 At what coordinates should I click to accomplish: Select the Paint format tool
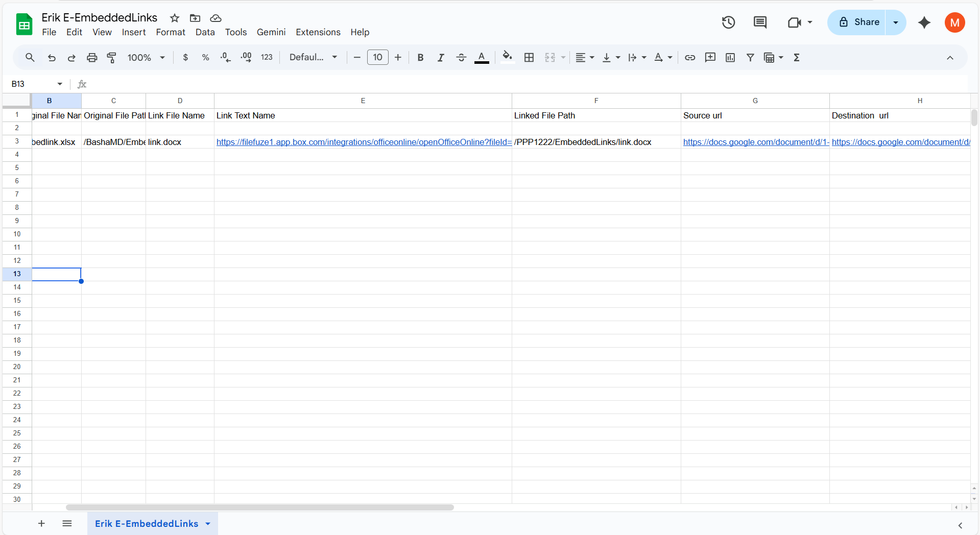click(111, 57)
